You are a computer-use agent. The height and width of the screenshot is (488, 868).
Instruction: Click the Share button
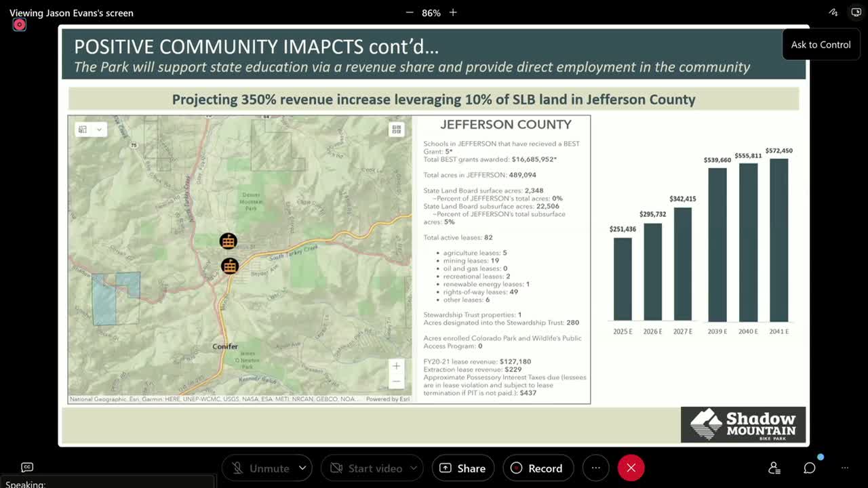463,468
